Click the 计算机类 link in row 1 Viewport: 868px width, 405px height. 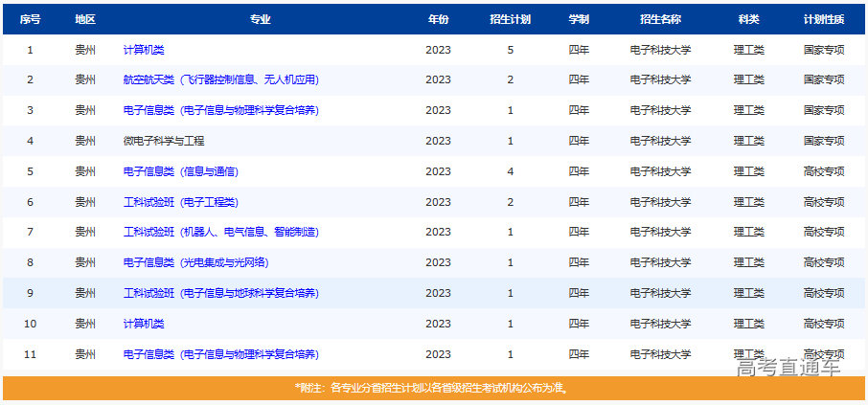tap(144, 50)
